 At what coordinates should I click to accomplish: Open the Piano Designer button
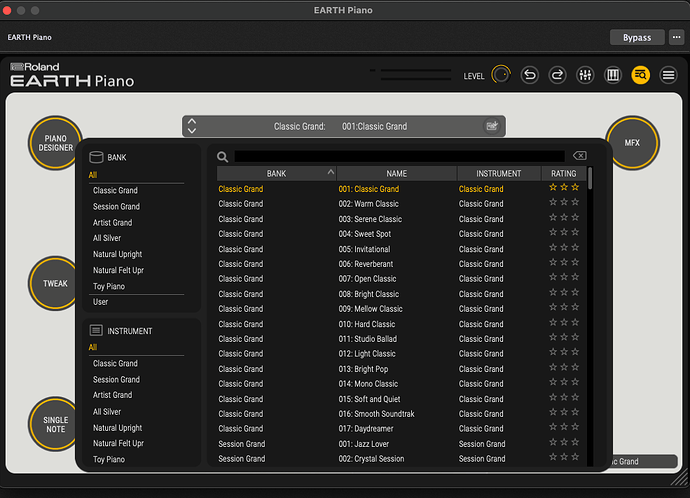55,143
